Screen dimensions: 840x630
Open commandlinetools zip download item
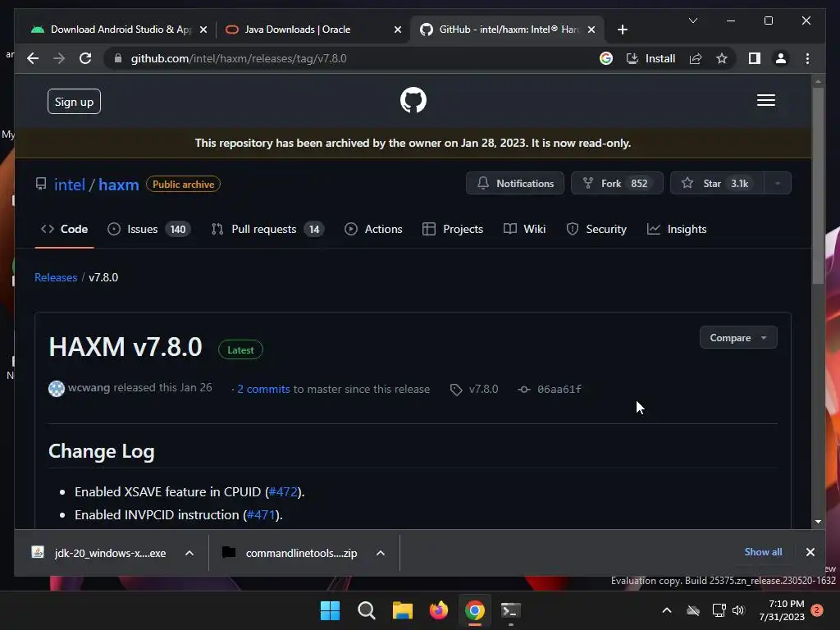(290, 553)
